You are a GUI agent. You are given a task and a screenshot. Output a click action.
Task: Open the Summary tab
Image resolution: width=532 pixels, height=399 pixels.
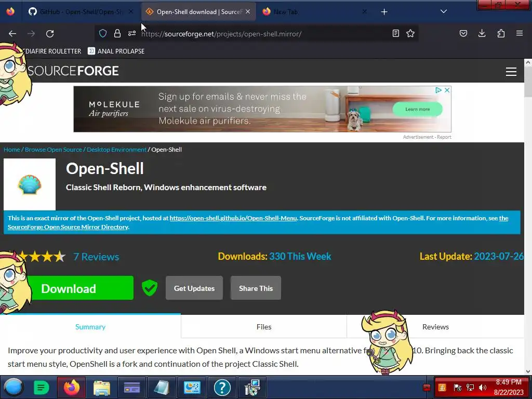[x=90, y=327]
